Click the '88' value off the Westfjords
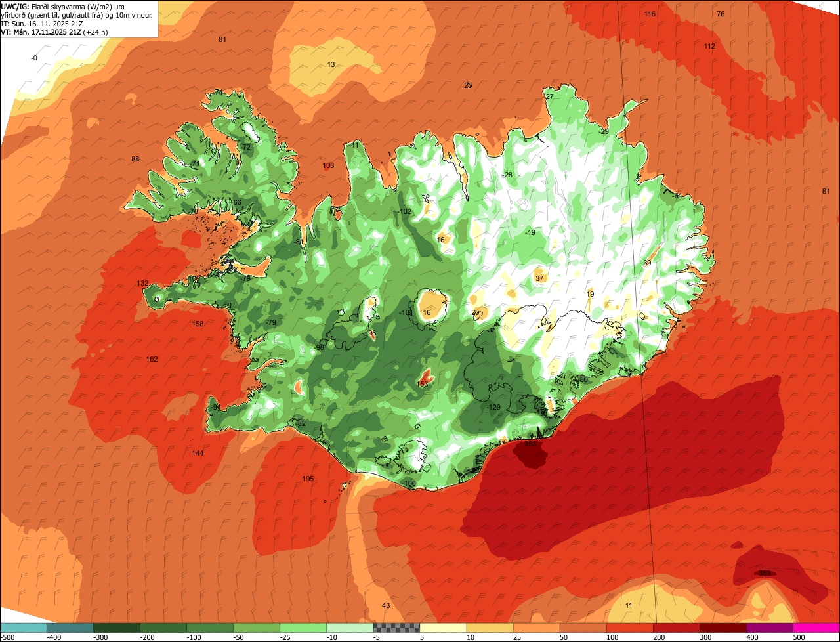This screenshot has height=642, width=840. tap(135, 159)
